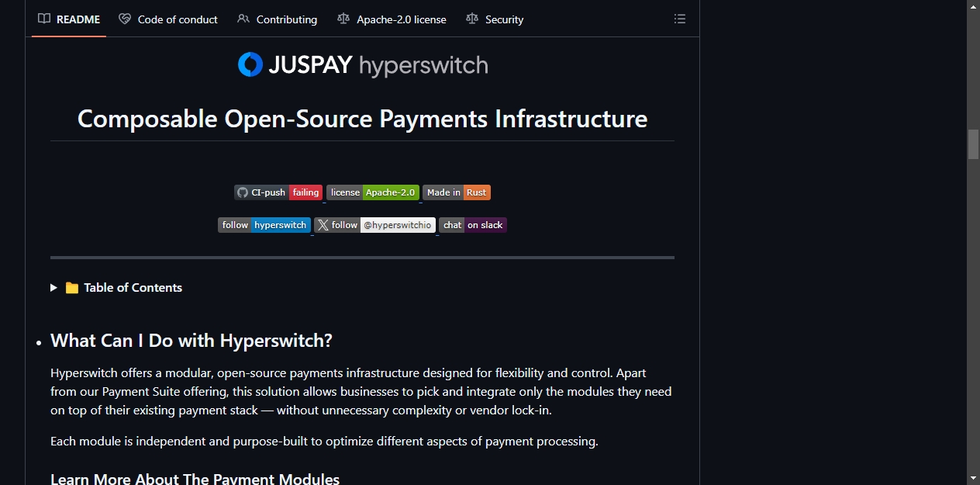980x485 pixels.
Task: Click the Made in Rust badge
Action: tap(457, 192)
